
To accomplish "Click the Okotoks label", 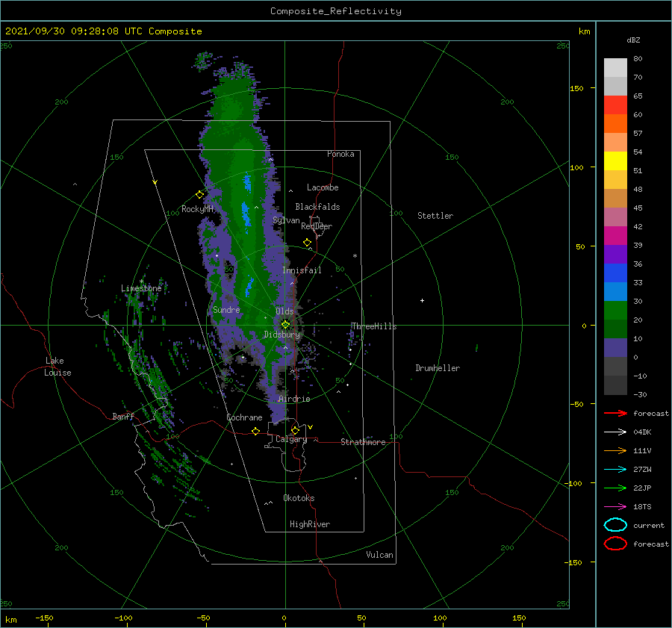I will (299, 498).
